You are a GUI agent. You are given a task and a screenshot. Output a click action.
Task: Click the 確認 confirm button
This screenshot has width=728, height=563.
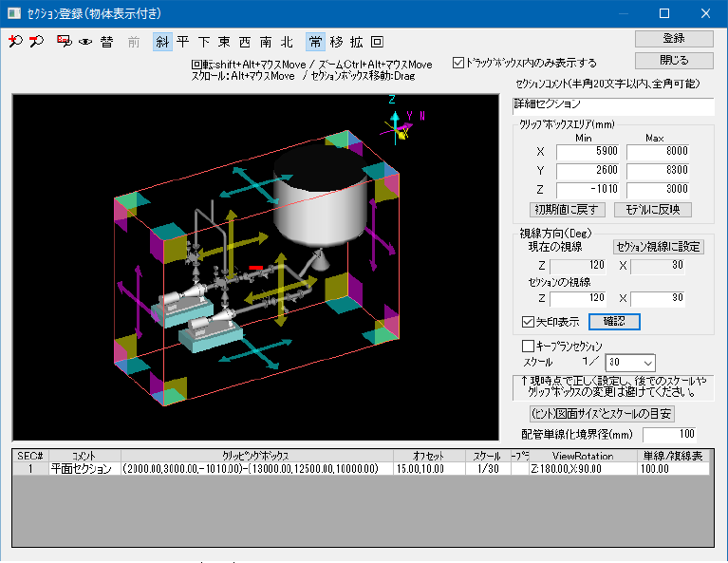[614, 322]
